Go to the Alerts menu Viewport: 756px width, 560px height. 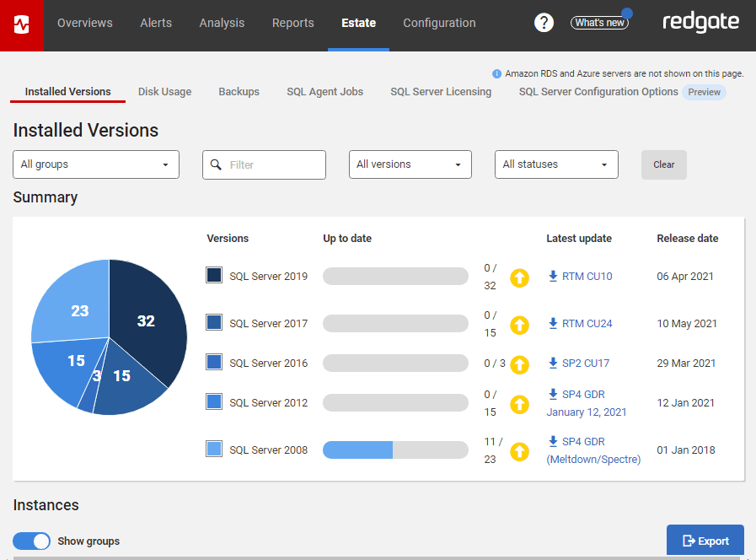[156, 23]
